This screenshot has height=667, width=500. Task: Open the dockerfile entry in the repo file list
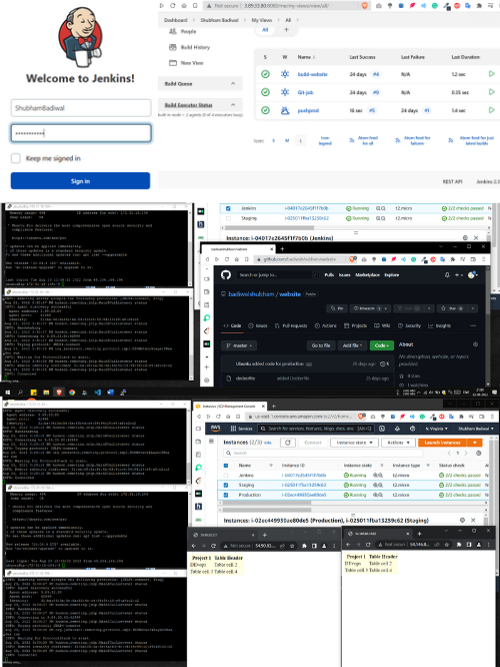pyautogui.click(x=245, y=378)
